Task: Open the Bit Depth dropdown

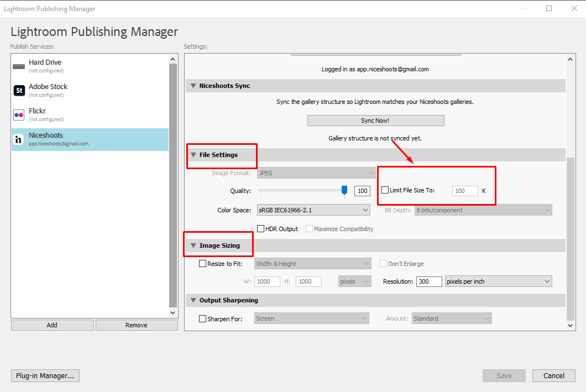Action: [483, 210]
